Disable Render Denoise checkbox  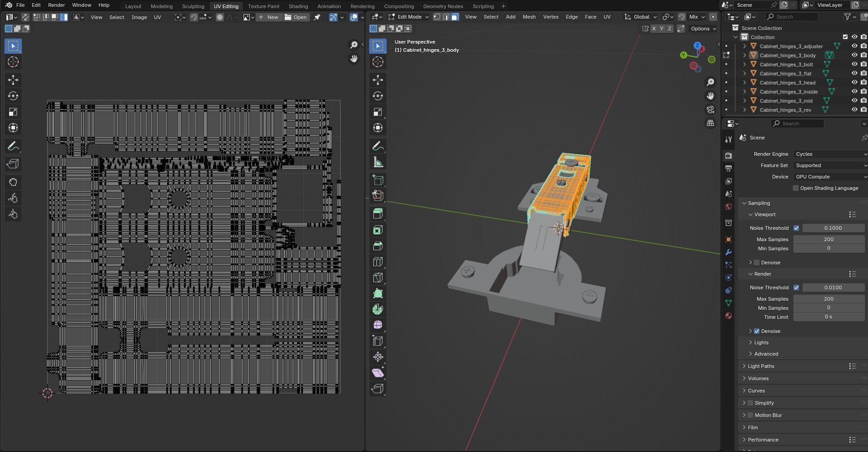point(757,331)
